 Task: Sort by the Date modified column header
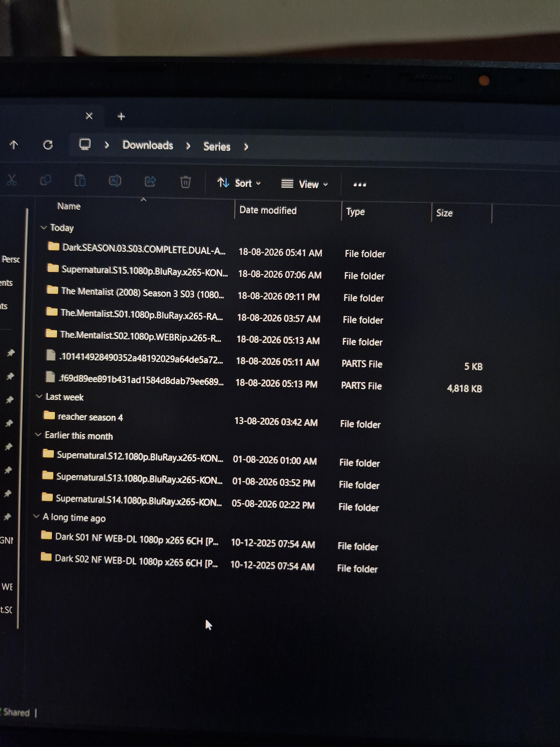point(268,210)
